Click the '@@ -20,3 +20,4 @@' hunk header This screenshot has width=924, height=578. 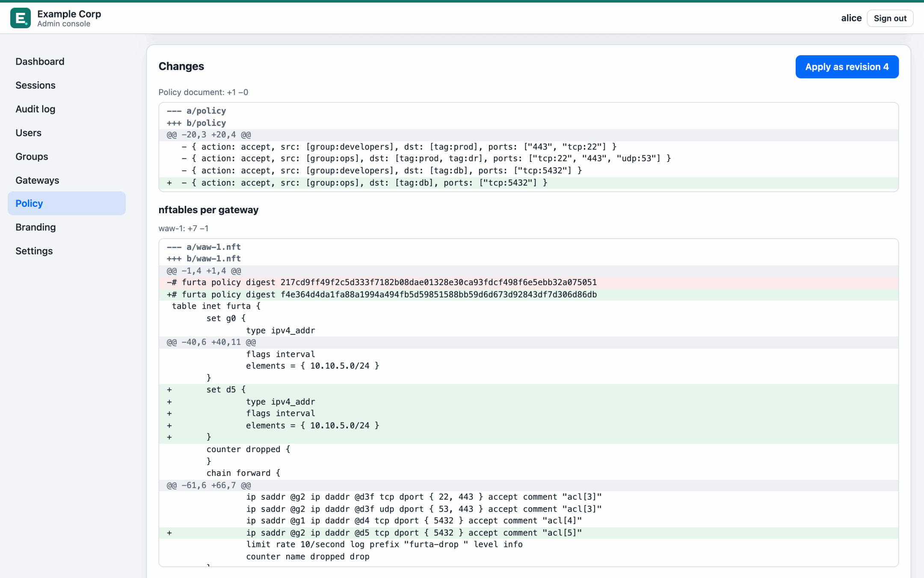pos(528,135)
